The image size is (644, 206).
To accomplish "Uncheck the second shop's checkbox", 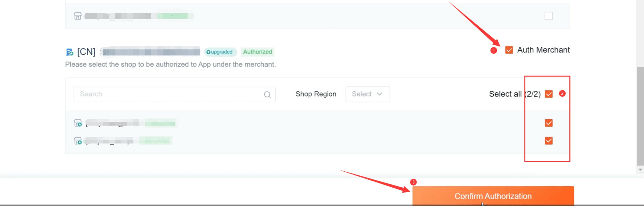I will [549, 141].
